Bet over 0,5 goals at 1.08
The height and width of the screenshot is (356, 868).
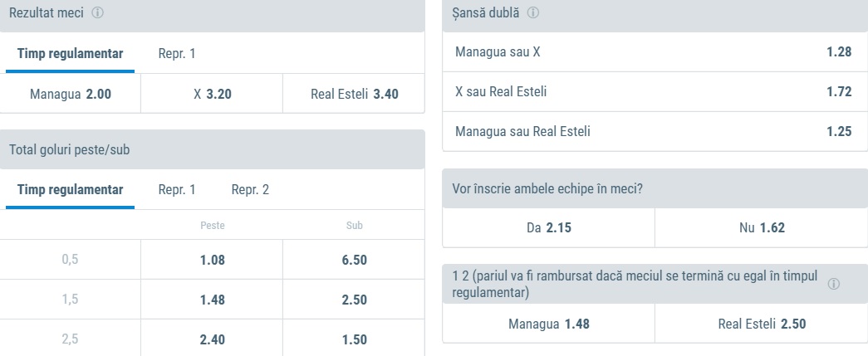click(x=212, y=261)
